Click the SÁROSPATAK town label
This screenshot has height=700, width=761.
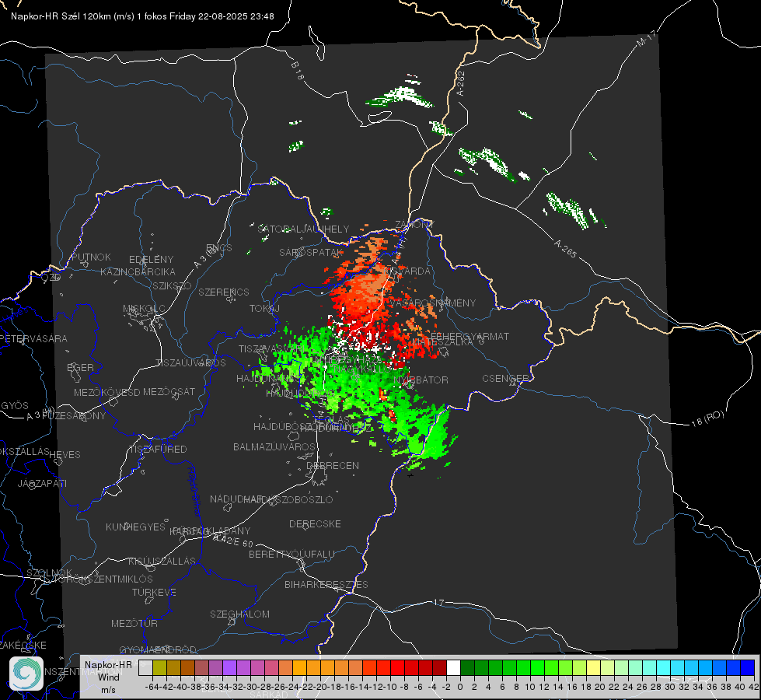tap(311, 253)
